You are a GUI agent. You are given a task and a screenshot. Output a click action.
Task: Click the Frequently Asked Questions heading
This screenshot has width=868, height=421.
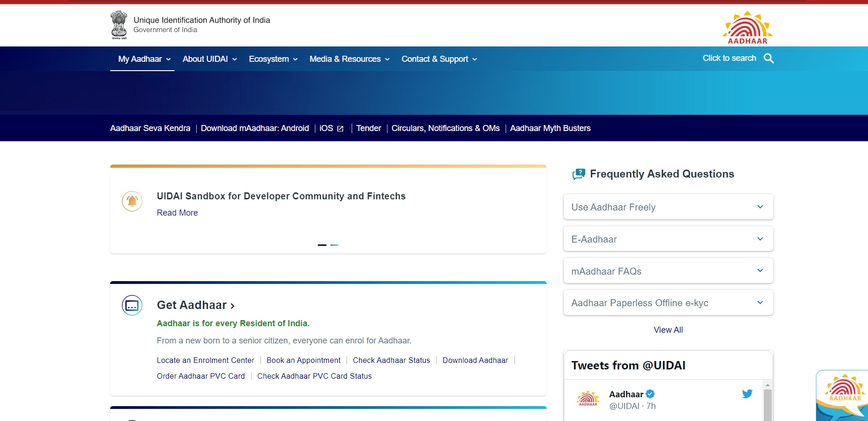[662, 174]
